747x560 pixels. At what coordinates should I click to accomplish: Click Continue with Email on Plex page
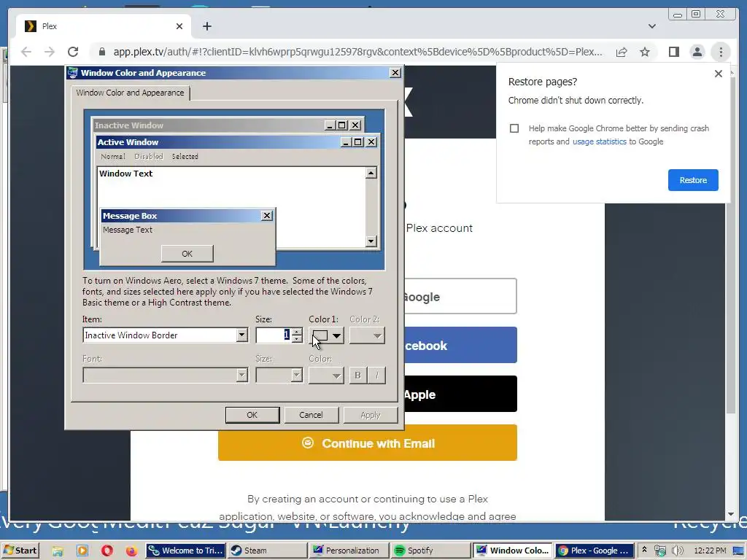(368, 443)
